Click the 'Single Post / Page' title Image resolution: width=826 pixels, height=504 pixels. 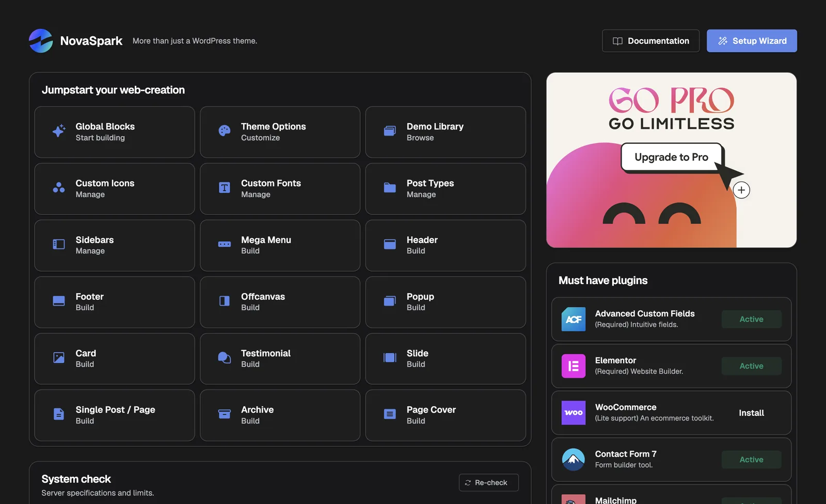pyautogui.click(x=115, y=410)
